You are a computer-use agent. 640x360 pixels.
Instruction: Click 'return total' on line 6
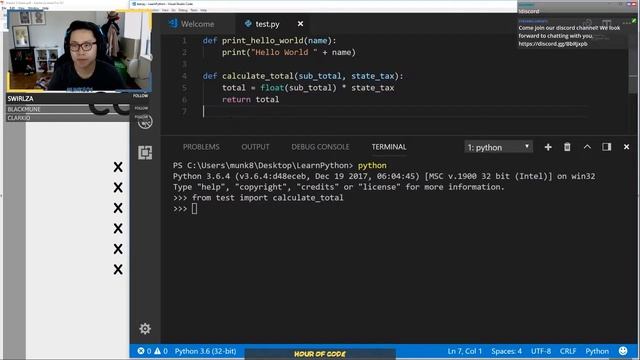(x=251, y=100)
